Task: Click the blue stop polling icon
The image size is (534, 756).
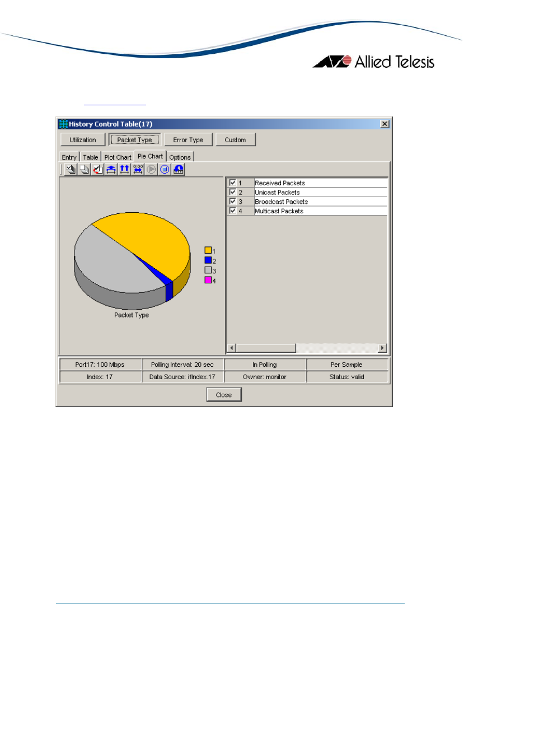Action: 165,169
